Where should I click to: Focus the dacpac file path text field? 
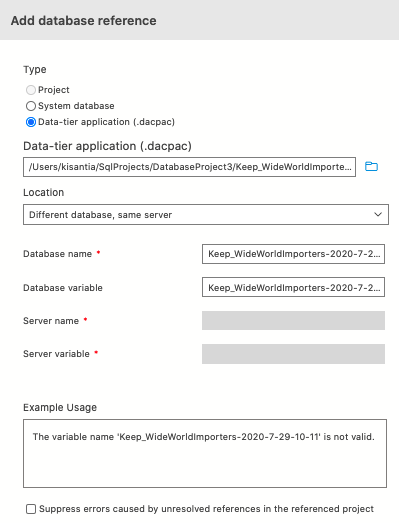[189, 167]
